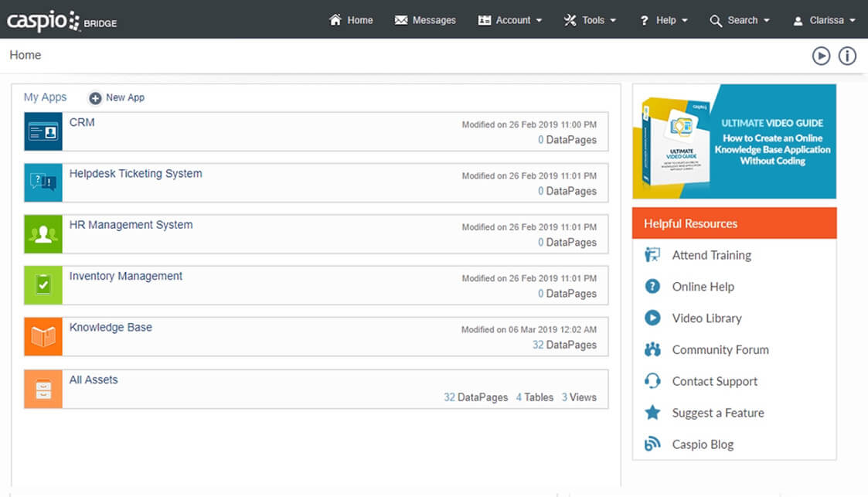Expand the Account dropdown arrow
868x497 pixels.
[540, 20]
